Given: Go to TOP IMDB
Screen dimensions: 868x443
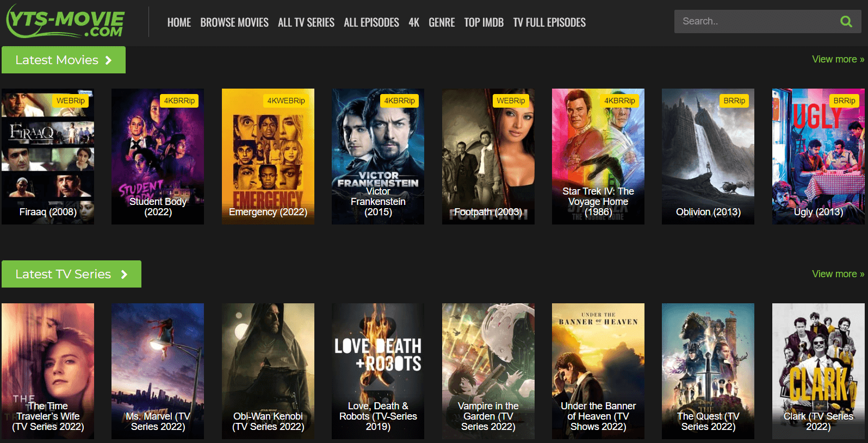Looking at the screenshot, I should [484, 22].
